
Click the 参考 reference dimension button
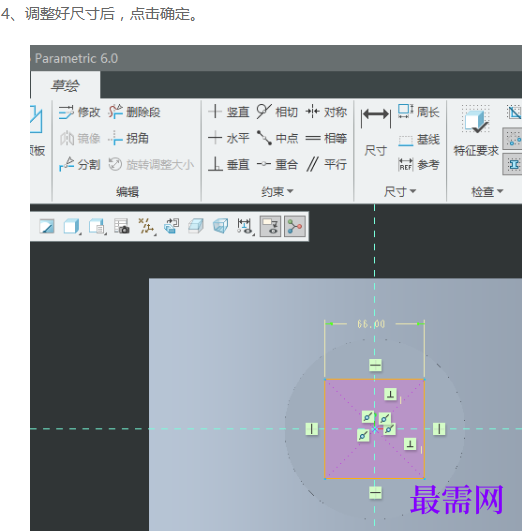click(419, 165)
